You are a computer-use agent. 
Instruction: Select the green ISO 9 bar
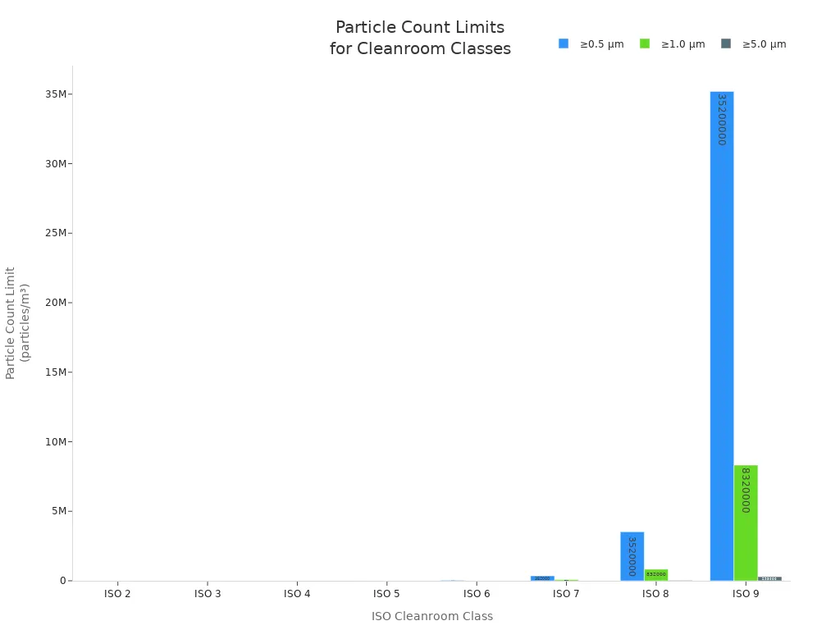746,523
